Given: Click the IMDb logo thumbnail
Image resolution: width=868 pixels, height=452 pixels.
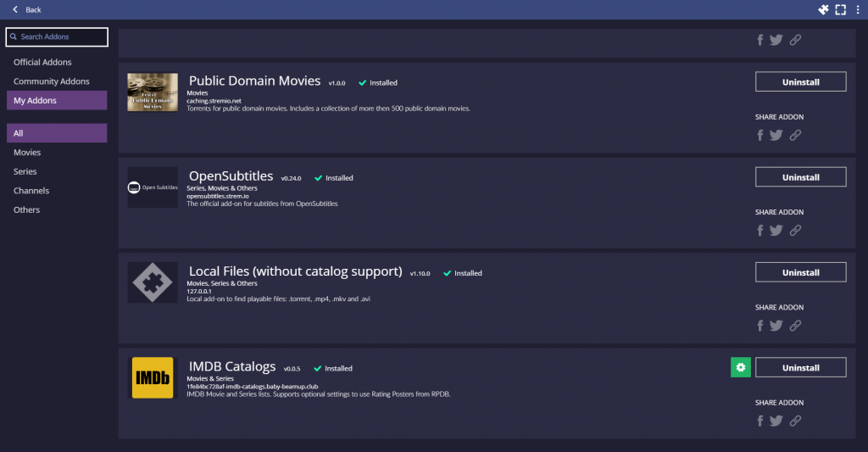Looking at the screenshot, I should click(x=153, y=377).
